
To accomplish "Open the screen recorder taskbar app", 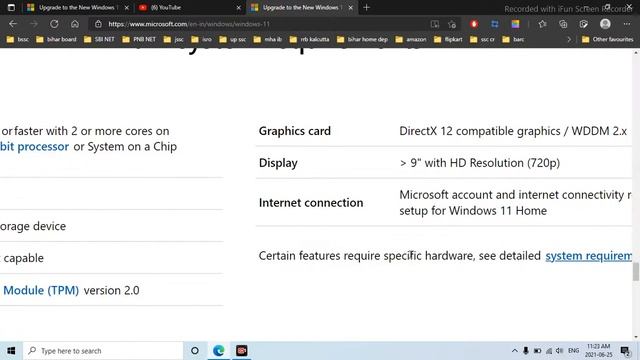I will (x=242, y=351).
